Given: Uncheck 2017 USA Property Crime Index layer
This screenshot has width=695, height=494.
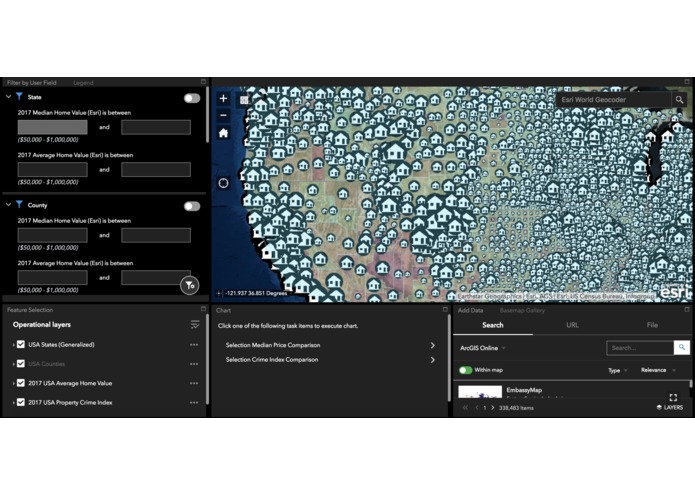Looking at the screenshot, I should click(x=21, y=402).
